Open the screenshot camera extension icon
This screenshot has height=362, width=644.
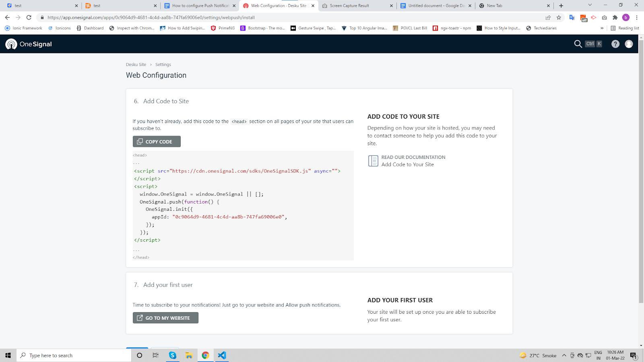(x=604, y=17)
